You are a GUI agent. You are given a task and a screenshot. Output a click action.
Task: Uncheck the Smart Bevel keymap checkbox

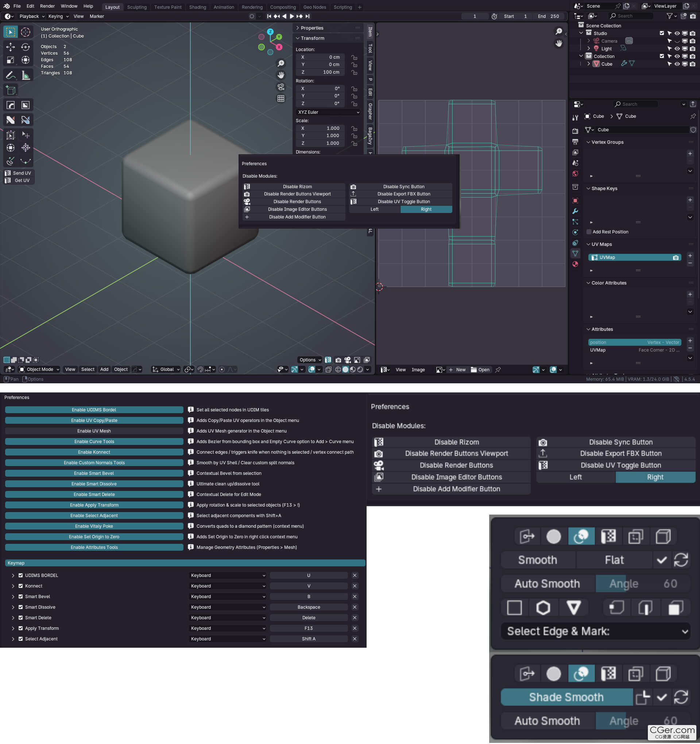point(20,597)
